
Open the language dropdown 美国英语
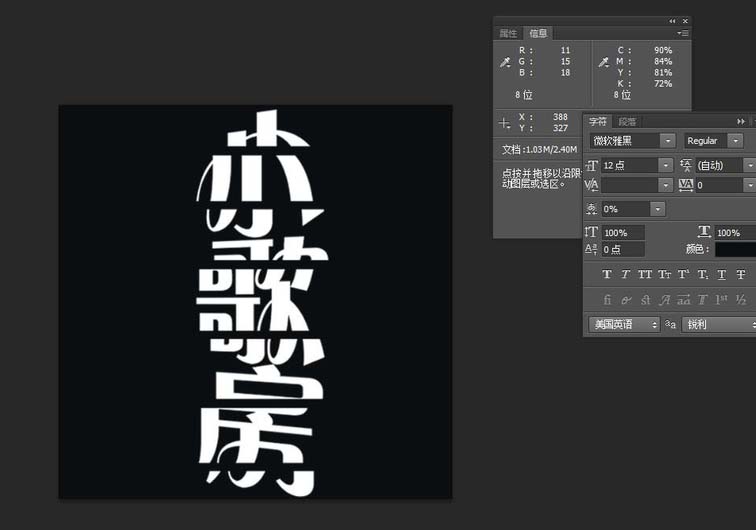pyautogui.click(x=624, y=325)
